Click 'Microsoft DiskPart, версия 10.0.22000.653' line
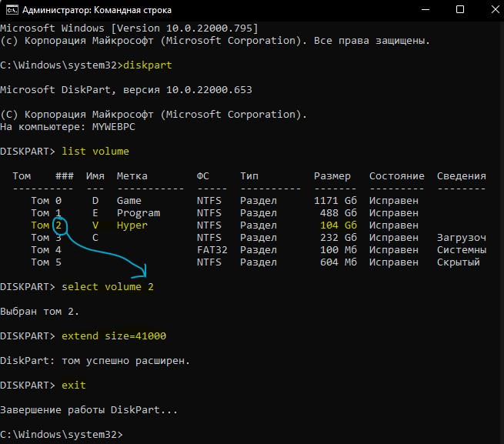This screenshot has width=504, height=444. 126,90
